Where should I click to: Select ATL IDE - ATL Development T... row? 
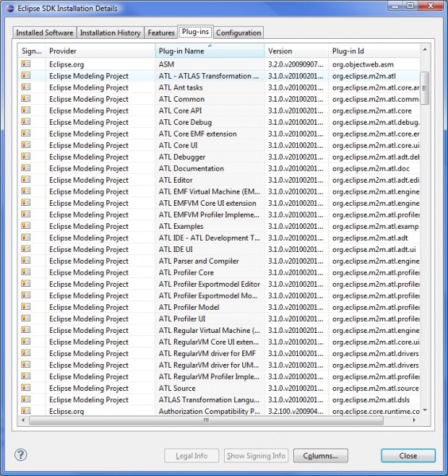tap(219, 238)
